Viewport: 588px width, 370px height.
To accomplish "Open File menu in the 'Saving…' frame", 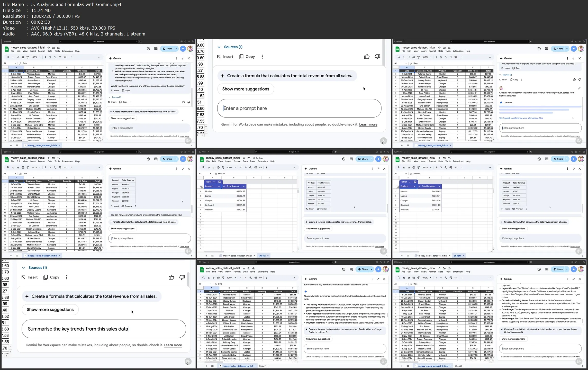I will 208,161.
